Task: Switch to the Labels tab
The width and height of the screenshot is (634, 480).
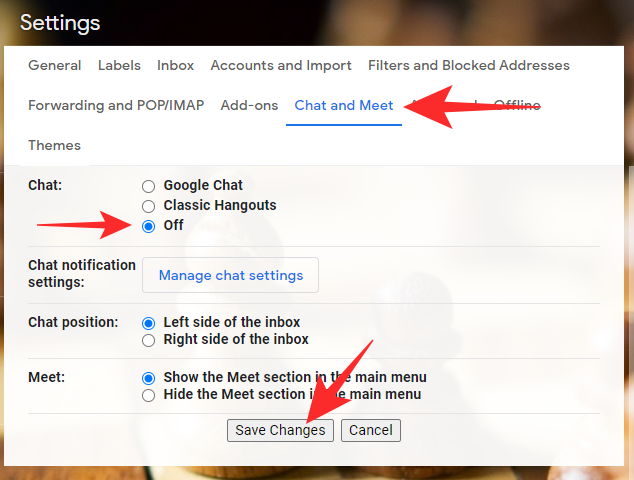Action: (x=119, y=66)
